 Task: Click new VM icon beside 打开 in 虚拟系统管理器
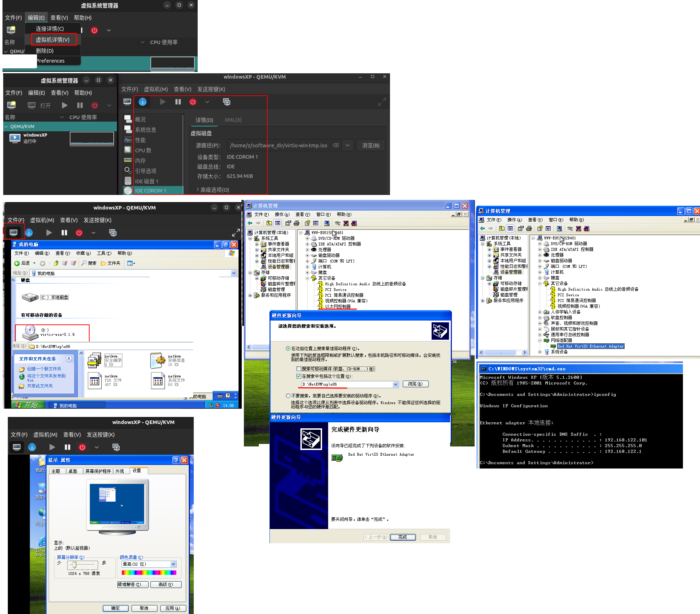point(11,105)
